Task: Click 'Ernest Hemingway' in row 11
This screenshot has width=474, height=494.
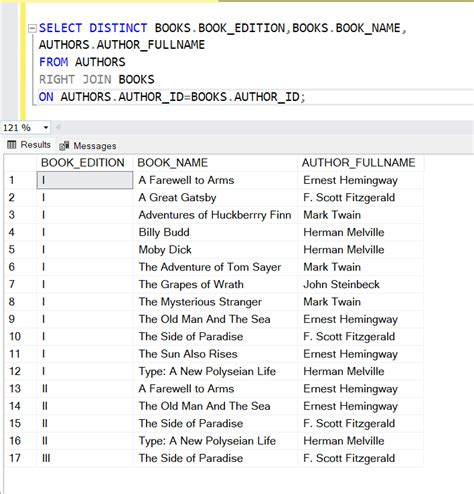Action: point(360,354)
